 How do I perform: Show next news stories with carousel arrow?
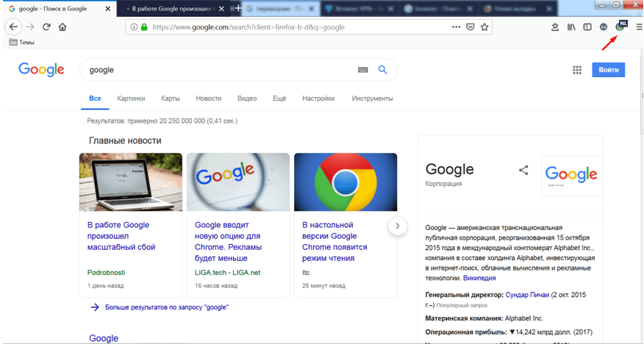[x=397, y=226]
